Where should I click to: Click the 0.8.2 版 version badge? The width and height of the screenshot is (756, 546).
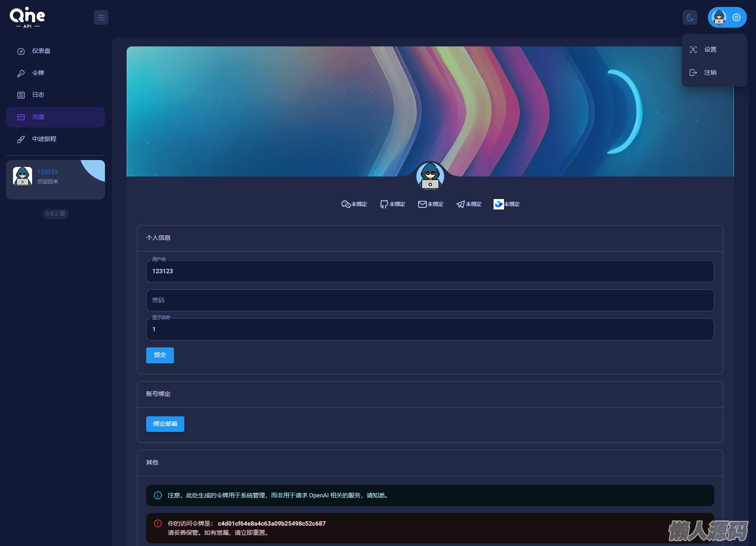pos(56,214)
